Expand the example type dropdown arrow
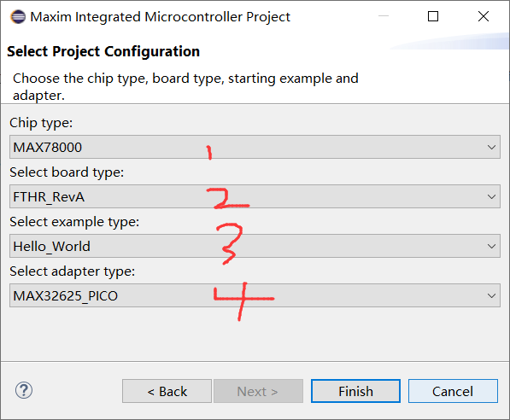510x420 pixels. pyautogui.click(x=491, y=246)
